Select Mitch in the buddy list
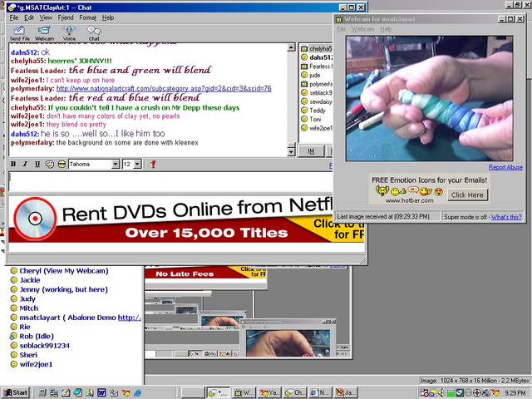The image size is (532, 399). pos(24,308)
